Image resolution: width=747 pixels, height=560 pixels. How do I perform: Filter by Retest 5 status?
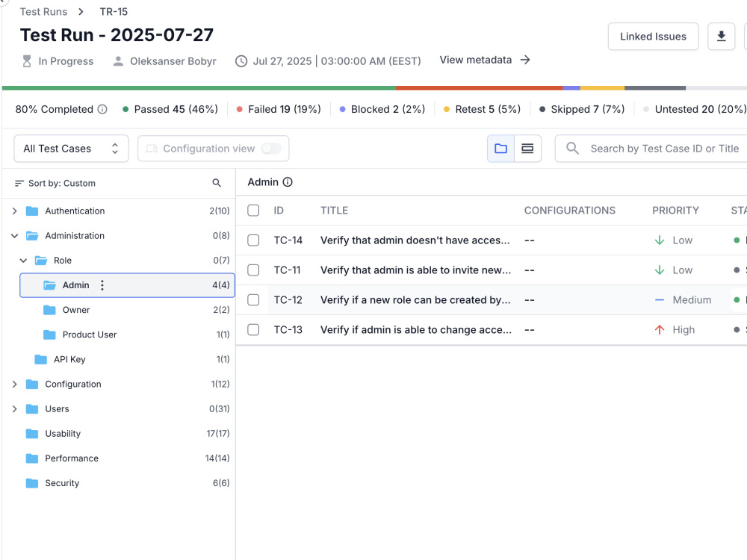(x=482, y=109)
